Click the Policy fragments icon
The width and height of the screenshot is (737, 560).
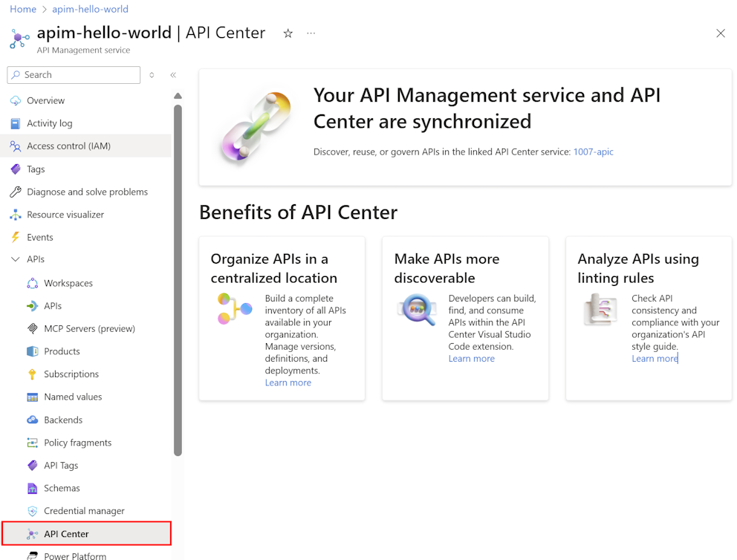click(x=33, y=443)
